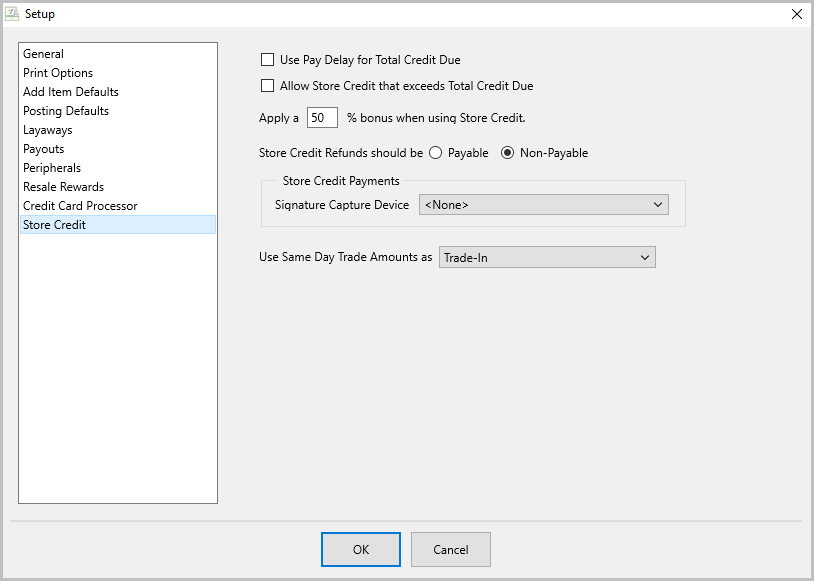Click the Setup app icon in title bar
The image size is (814, 581).
[x=11, y=14]
